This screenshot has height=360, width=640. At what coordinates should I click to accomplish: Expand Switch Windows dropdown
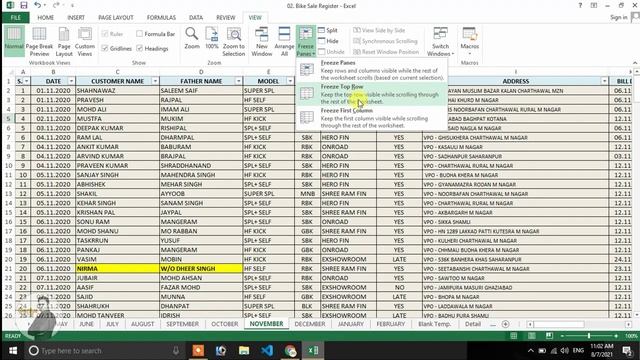click(440, 50)
